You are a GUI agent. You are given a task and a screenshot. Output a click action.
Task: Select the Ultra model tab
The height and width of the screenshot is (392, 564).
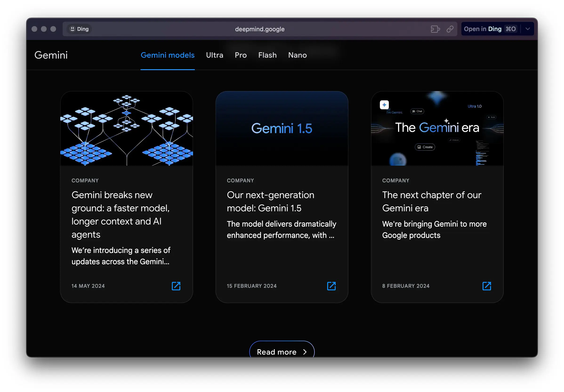click(x=215, y=55)
